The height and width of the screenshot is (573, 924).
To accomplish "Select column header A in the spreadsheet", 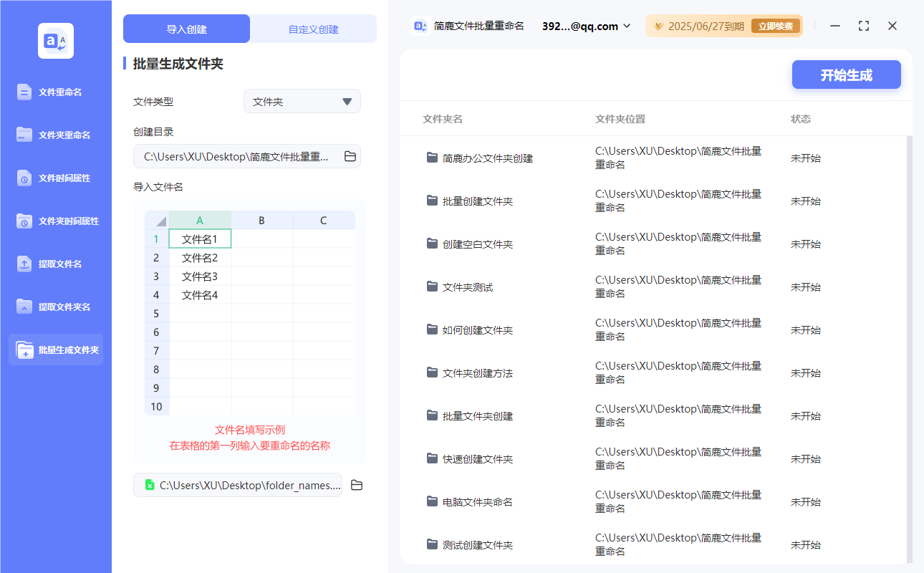I will 200,220.
